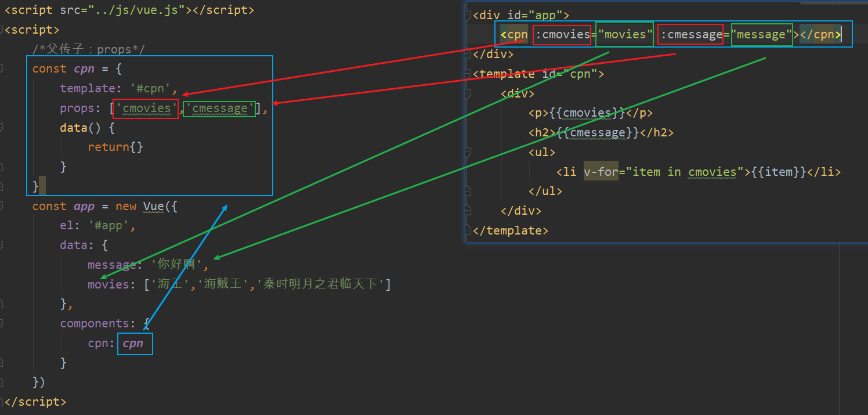Click the 'return{}' statement
Image resolution: width=868 pixels, height=415 pixels.
click(115, 147)
